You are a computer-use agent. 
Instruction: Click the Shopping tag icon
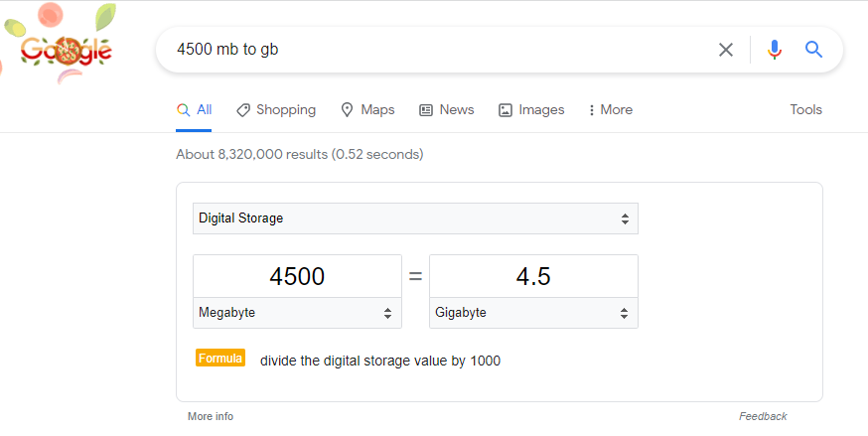point(243,110)
